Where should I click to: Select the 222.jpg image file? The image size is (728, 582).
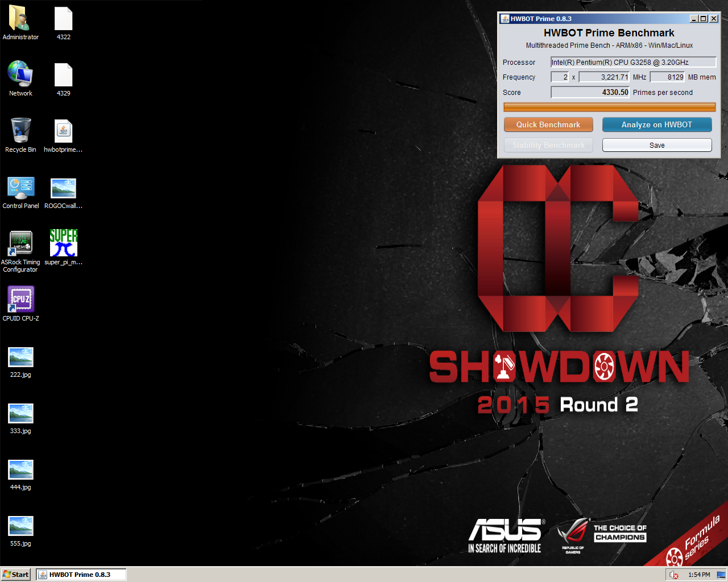(20, 357)
